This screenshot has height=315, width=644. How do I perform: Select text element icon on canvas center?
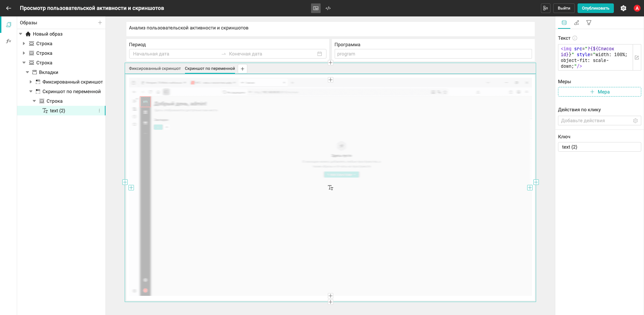click(x=331, y=188)
